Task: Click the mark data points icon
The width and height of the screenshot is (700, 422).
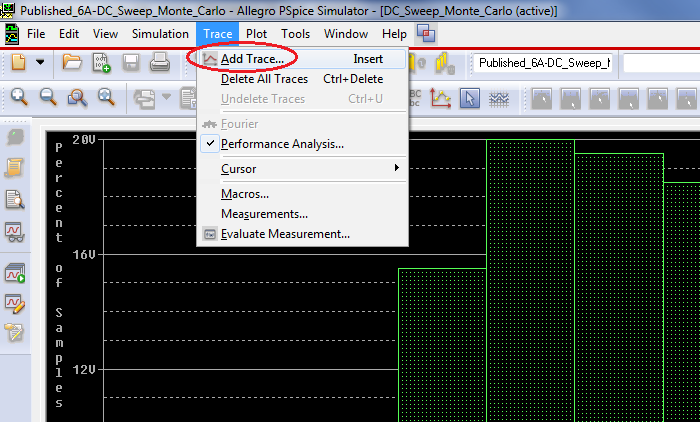Action: click(498, 98)
